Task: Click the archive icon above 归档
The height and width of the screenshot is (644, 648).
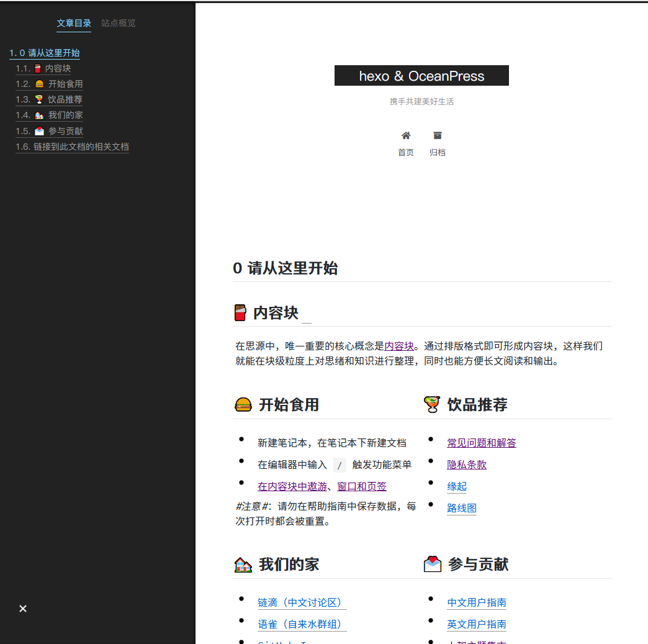Action: [x=438, y=134]
